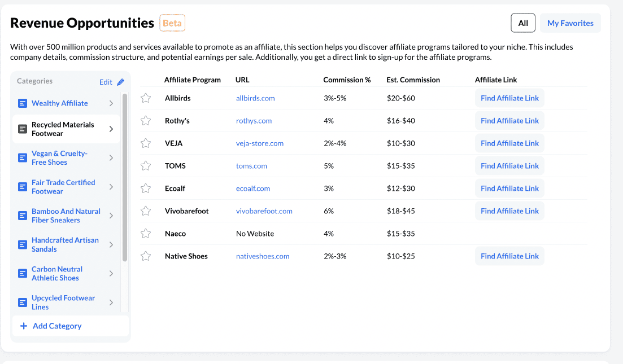The height and width of the screenshot is (364, 623).
Task: Open the veja-store.com link
Action: (x=260, y=143)
